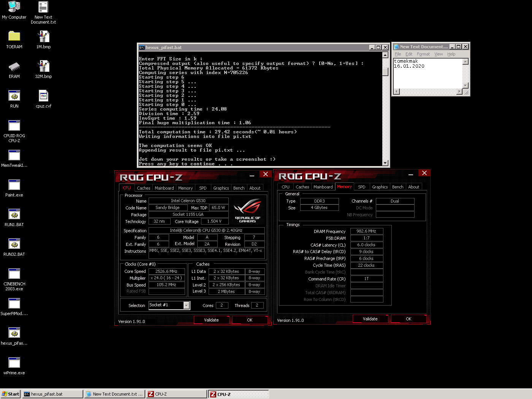Open the Notepad Format menu

[423, 54]
